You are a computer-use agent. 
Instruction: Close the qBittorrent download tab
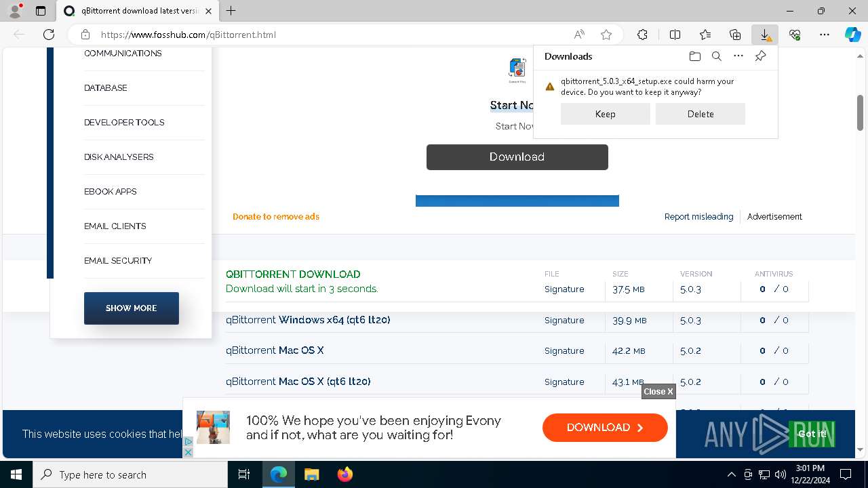pyautogui.click(x=208, y=11)
